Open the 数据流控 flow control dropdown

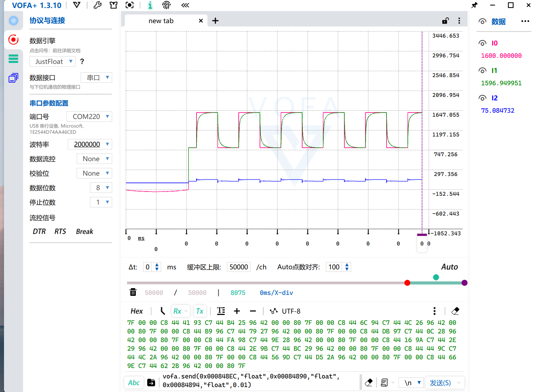coord(94,159)
